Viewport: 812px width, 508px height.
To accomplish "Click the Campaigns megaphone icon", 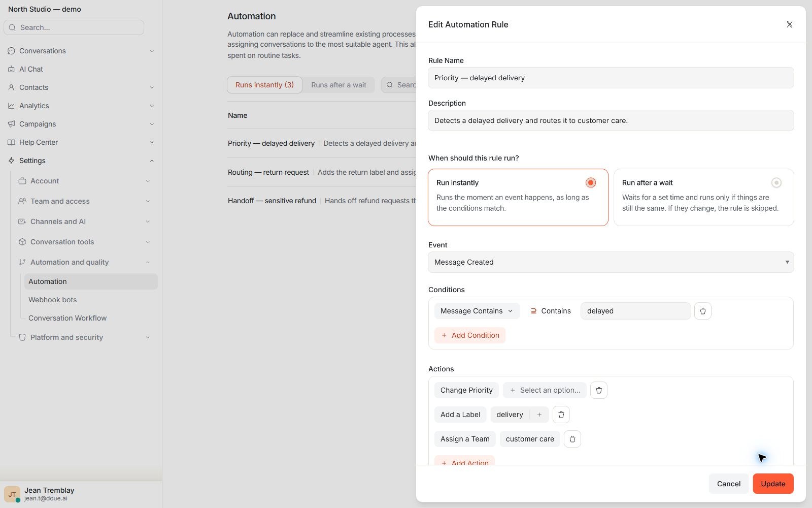I will click(11, 124).
